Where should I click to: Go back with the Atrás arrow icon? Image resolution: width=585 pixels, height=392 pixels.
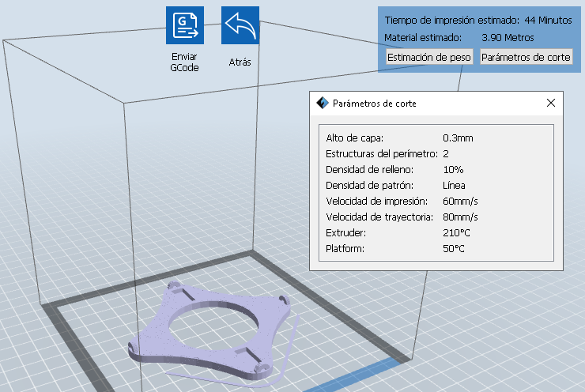coord(240,25)
